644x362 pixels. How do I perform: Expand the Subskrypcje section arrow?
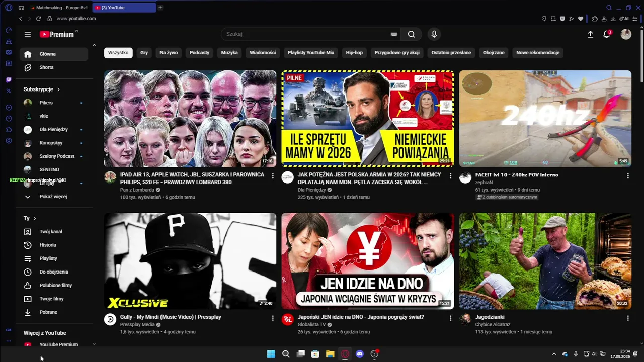click(58, 89)
